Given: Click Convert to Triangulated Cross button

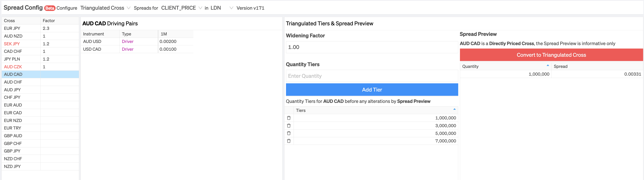Looking at the screenshot, I should [551, 55].
